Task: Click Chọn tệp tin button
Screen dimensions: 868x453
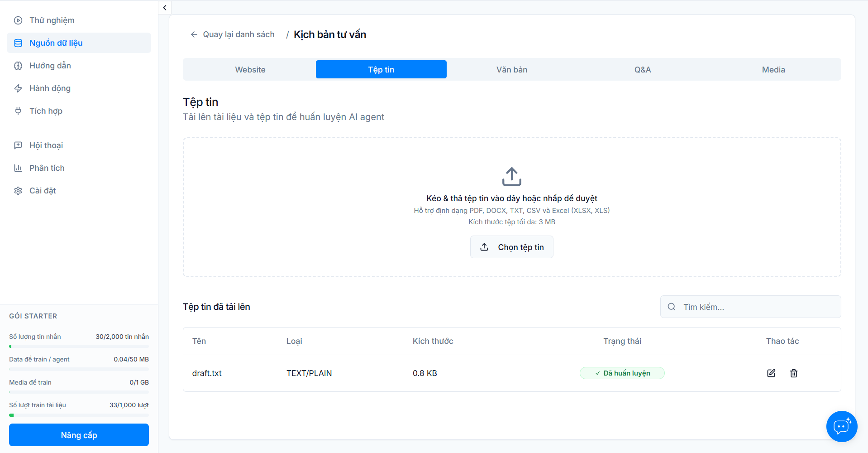Action: point(512,247)
